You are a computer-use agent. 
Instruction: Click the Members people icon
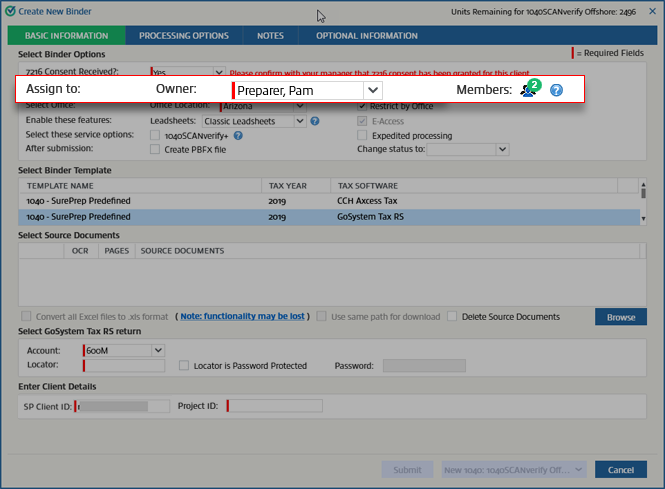pyautogui.click(x=527, y=91)
